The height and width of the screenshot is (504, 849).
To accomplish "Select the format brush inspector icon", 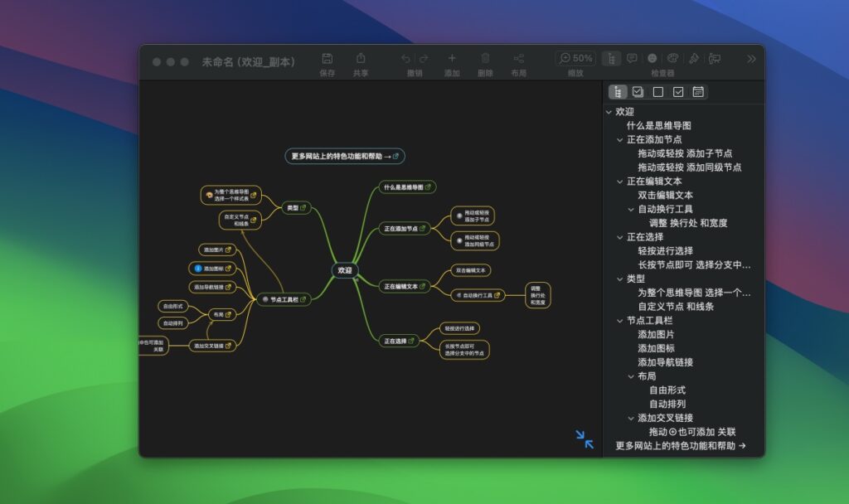I will pos(694,58).
